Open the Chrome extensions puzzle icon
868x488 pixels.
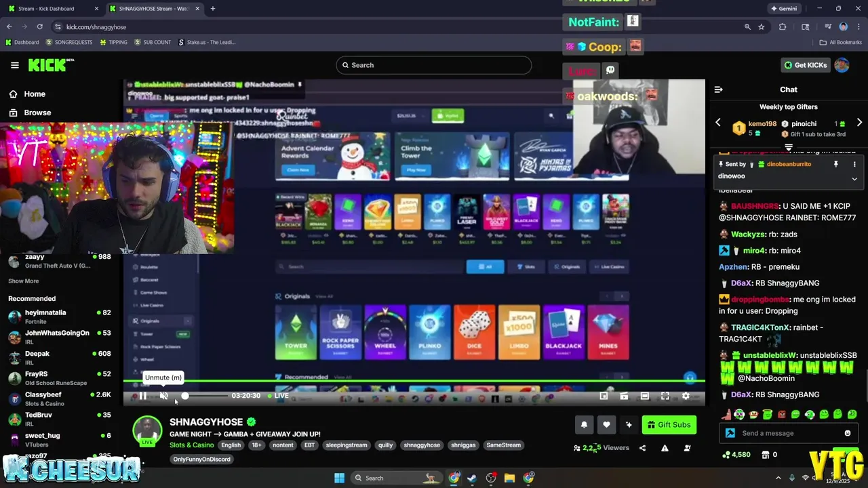pyautogui.click(x=783, y=26)
